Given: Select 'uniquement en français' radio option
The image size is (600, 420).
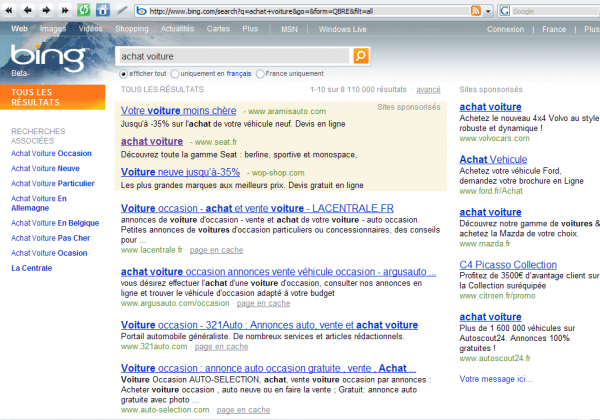Looking at the screenshot, I should (x=176, y=73).
